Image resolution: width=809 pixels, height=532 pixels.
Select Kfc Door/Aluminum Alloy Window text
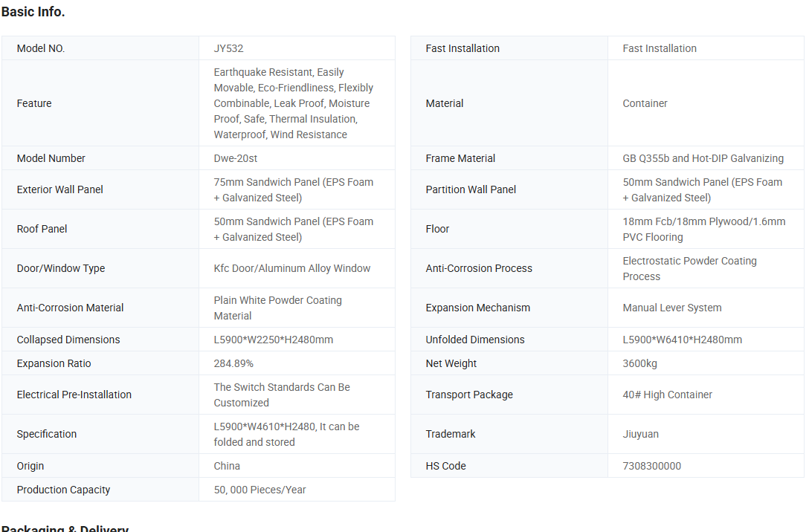291,268
